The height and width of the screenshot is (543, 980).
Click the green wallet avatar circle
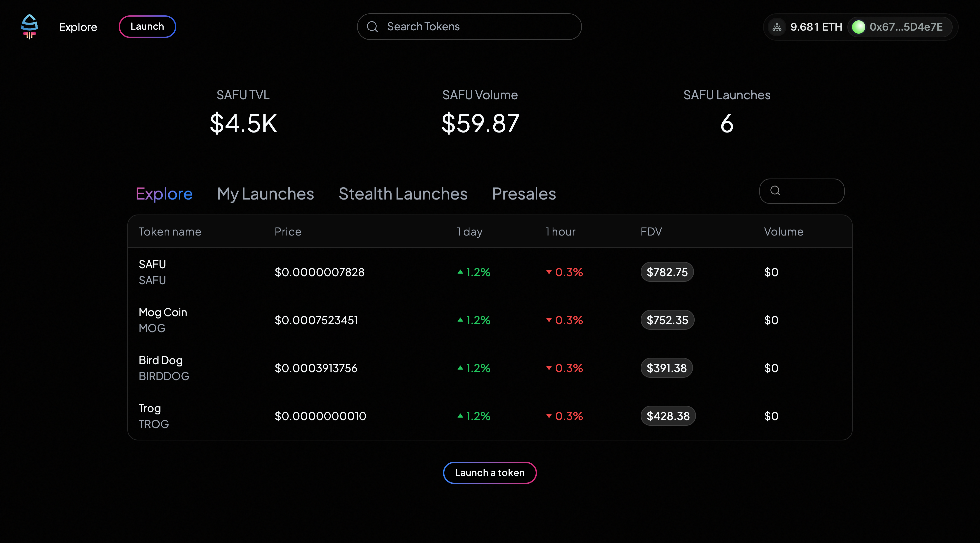tap(859, 27)
